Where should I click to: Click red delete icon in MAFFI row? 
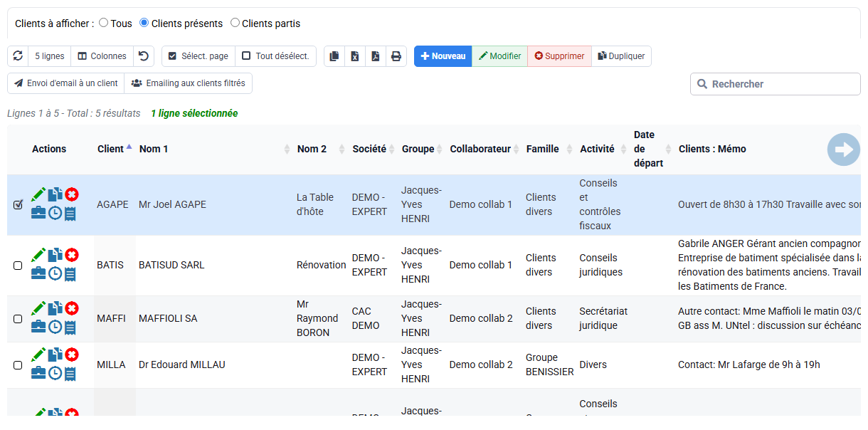coord(72,308)
